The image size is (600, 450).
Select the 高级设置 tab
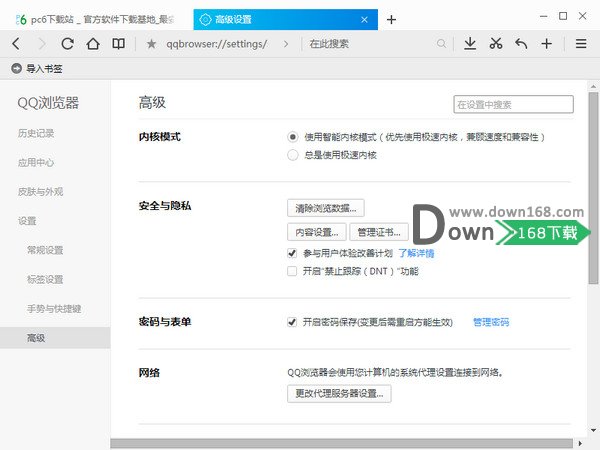(285, 20)
